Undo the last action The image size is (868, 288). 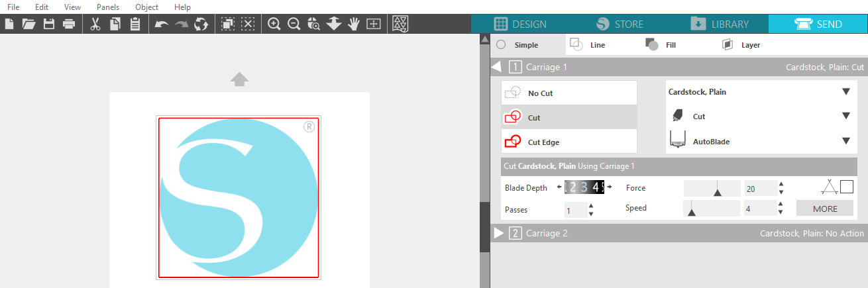click(x=161, y=24)
